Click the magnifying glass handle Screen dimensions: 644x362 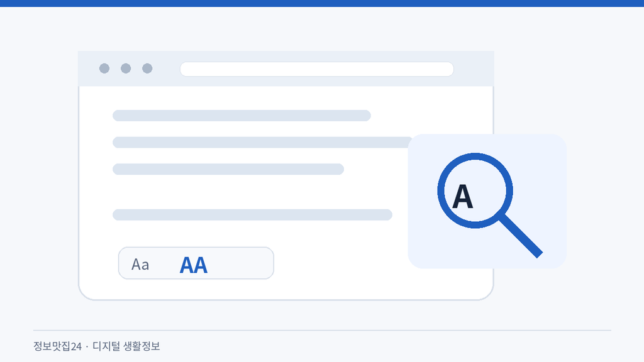[521, 236]
